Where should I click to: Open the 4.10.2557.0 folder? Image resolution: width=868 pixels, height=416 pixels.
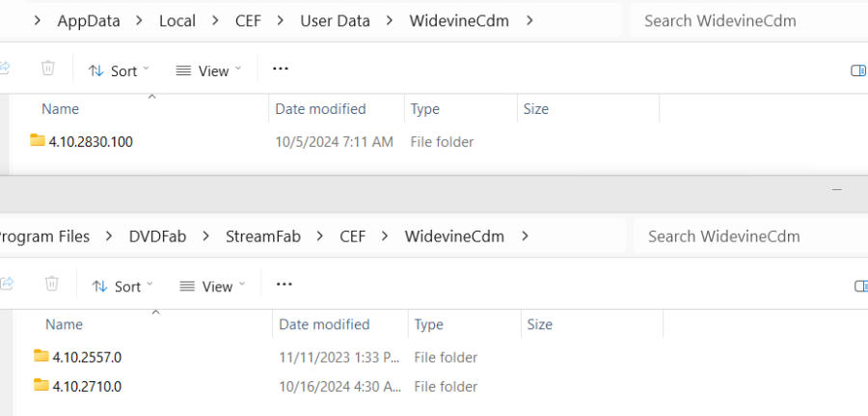click(86, 357)
